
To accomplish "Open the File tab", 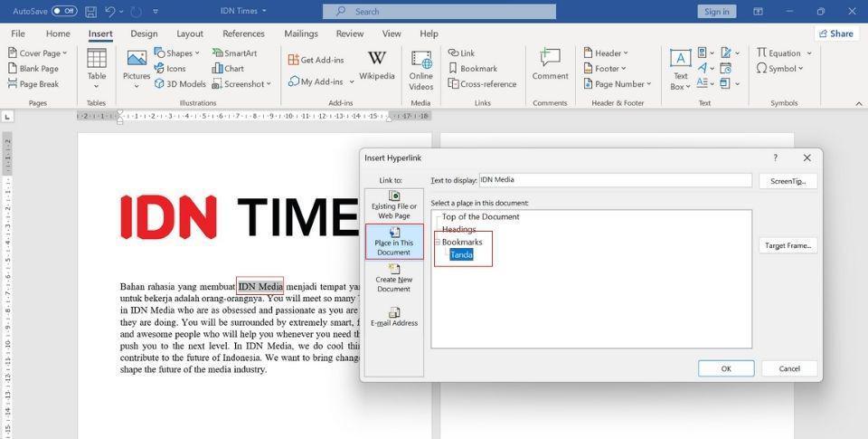I will pyautogui.click(x=18, y=33).
